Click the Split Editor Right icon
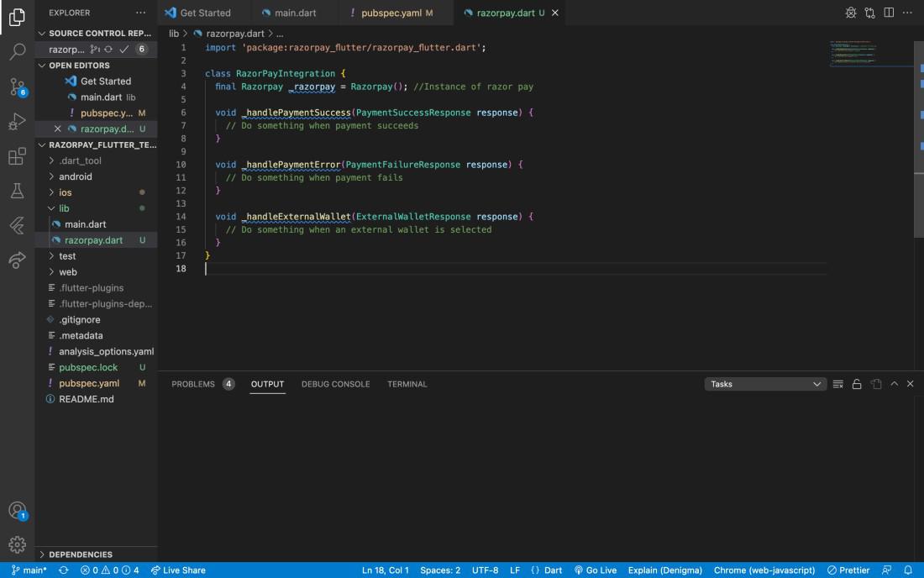 [889, 13]
